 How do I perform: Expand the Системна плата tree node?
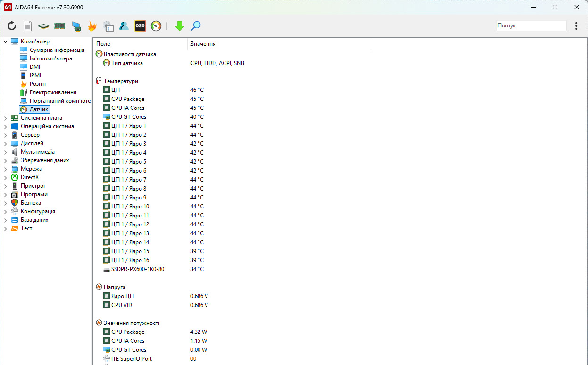[5, 118]
